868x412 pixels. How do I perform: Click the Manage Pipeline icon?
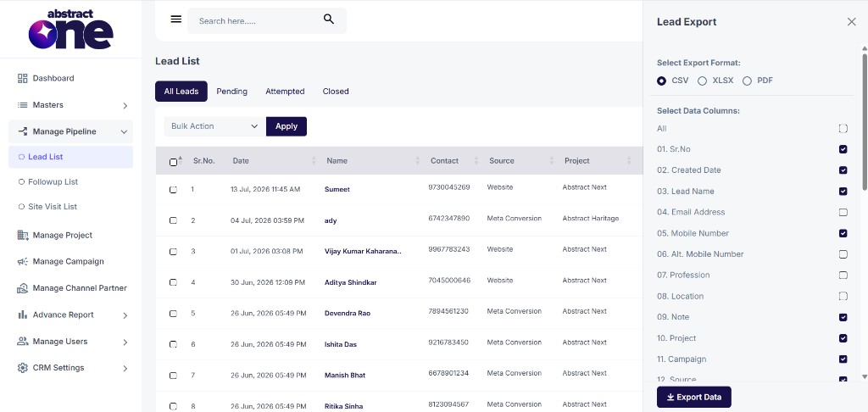tap(23, 131)
